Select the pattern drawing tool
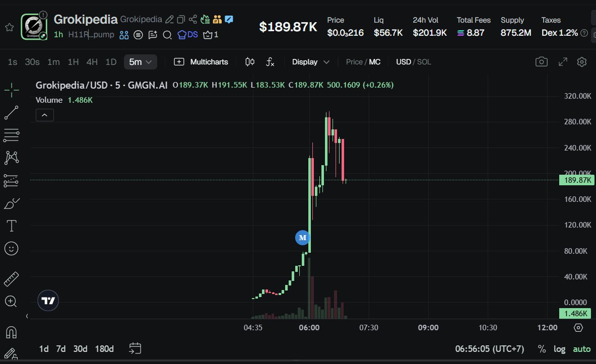 pyautogui.click(x=12, y=158)
